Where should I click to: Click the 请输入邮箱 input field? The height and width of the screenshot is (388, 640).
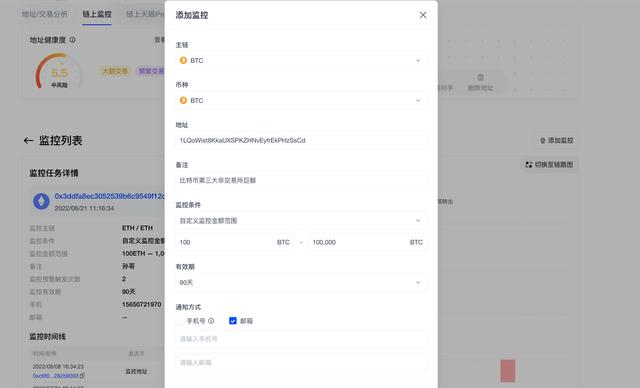tap(301, 363)
